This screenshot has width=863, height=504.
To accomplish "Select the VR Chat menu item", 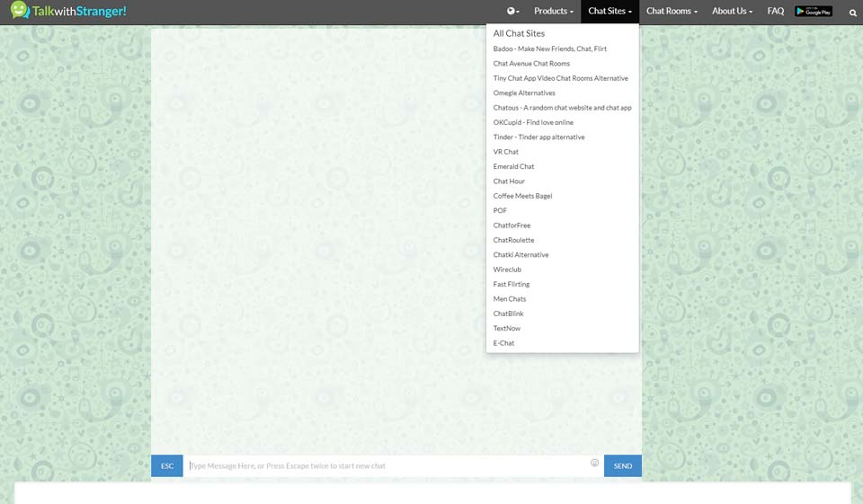I will tap(506, 152).
